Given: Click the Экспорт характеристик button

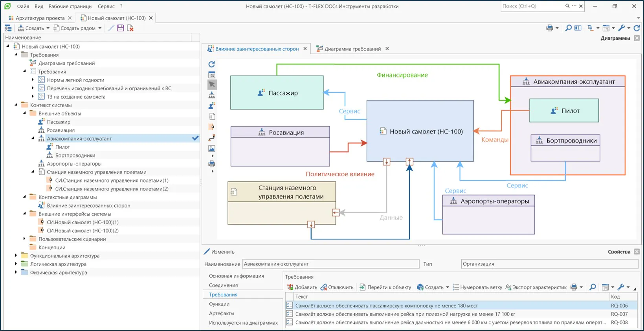Looking at the screenshot, I should pos(536,287).
